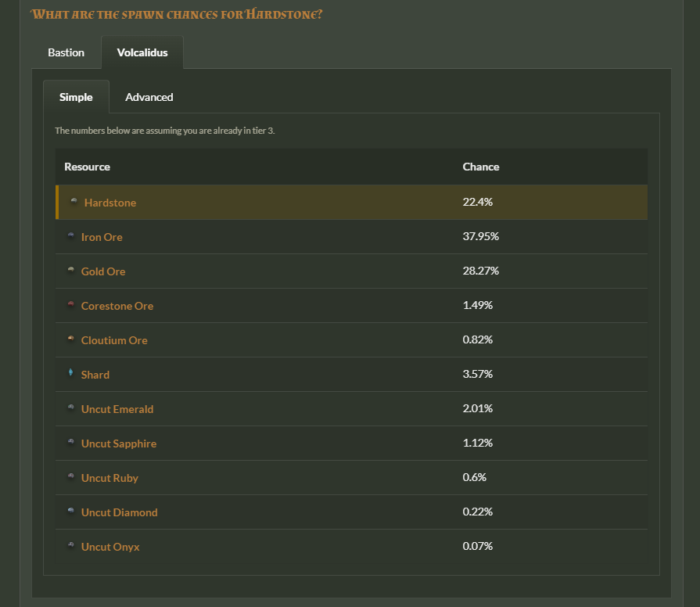Screen dimensions: 700x607
Task: Click the Uncut Onyx icon
Action: click(71, 546)
